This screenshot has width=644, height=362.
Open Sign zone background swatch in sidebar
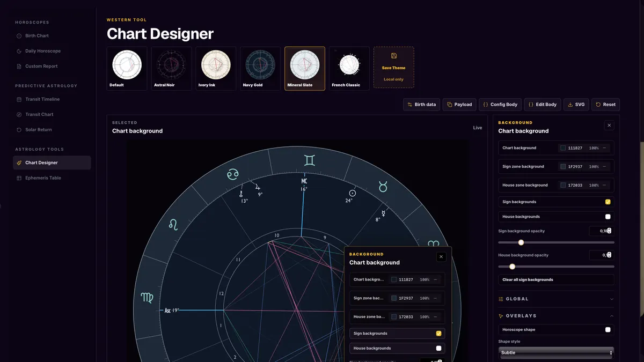click(x=563, y=167)
